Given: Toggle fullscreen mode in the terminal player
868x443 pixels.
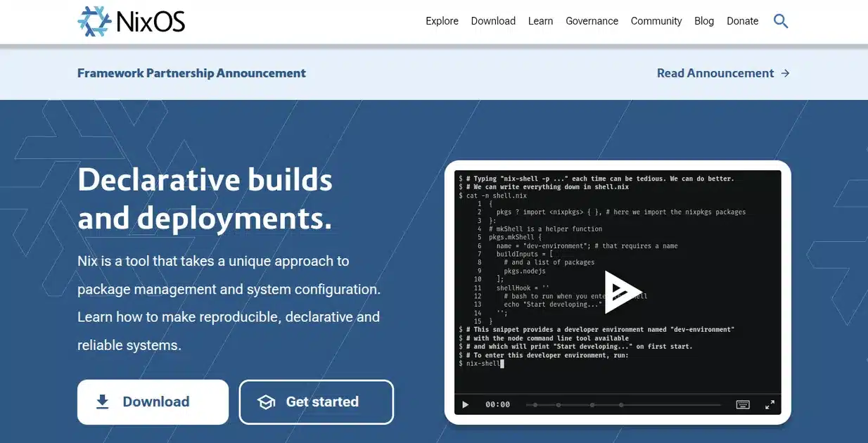Looking at the screenshot, I should pos(770,404).
